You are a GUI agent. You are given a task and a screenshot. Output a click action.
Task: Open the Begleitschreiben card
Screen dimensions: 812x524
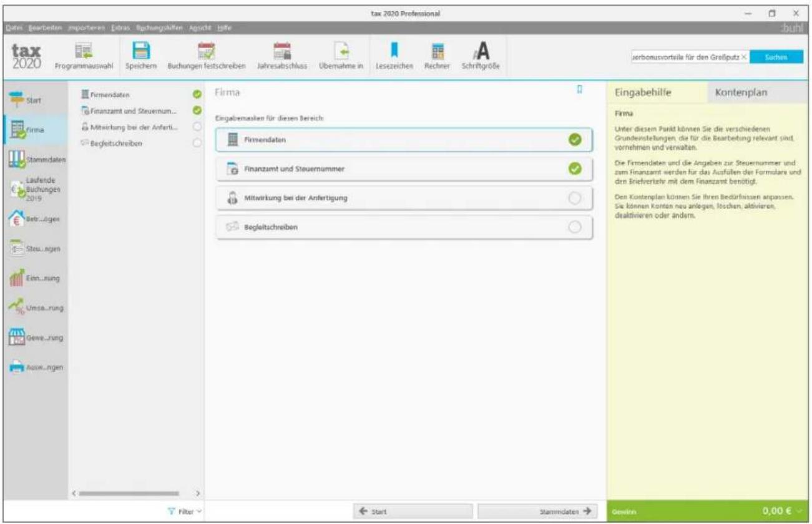click(403, 227)
